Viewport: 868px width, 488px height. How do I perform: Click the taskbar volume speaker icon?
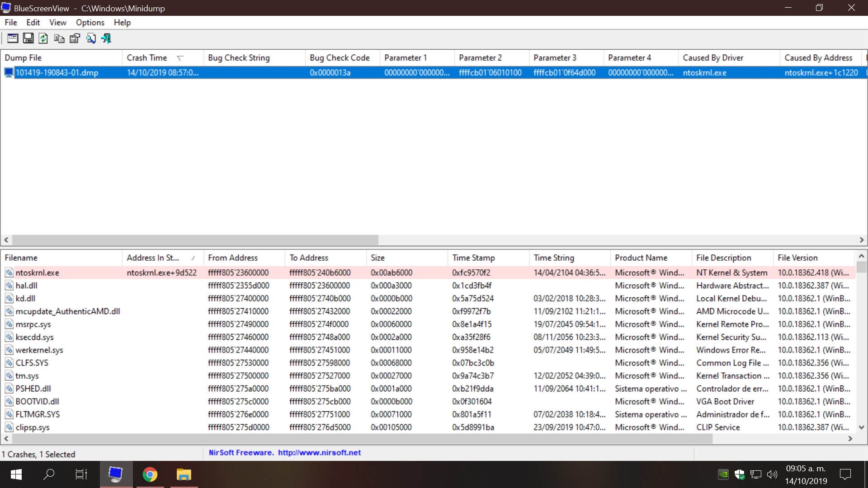(772, 474)
